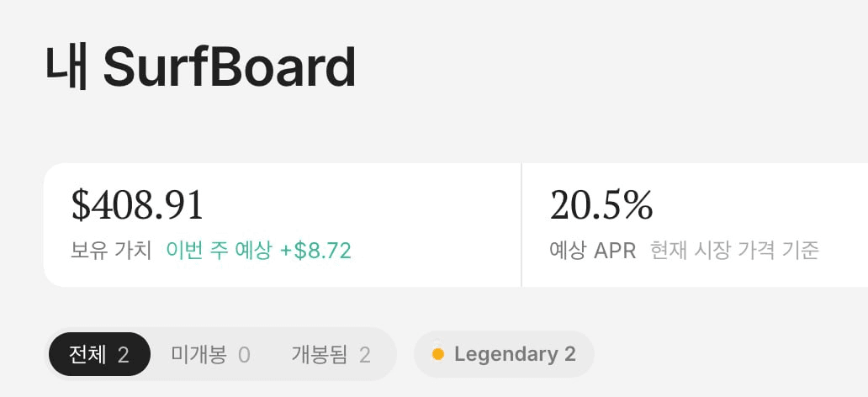Click the dollar sign of holdings value
Screen dimensions: 868x397
(x=81, y=205)
